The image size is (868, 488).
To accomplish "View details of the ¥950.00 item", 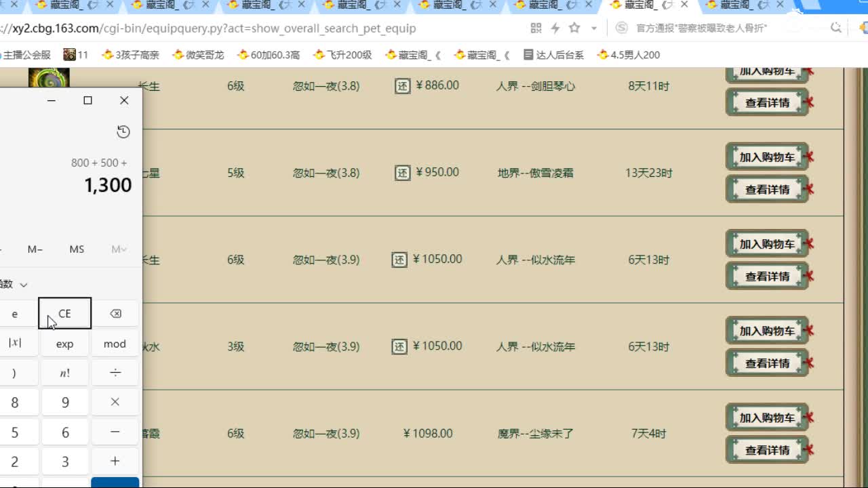I will pyautogui.click(x=767, y=189).
